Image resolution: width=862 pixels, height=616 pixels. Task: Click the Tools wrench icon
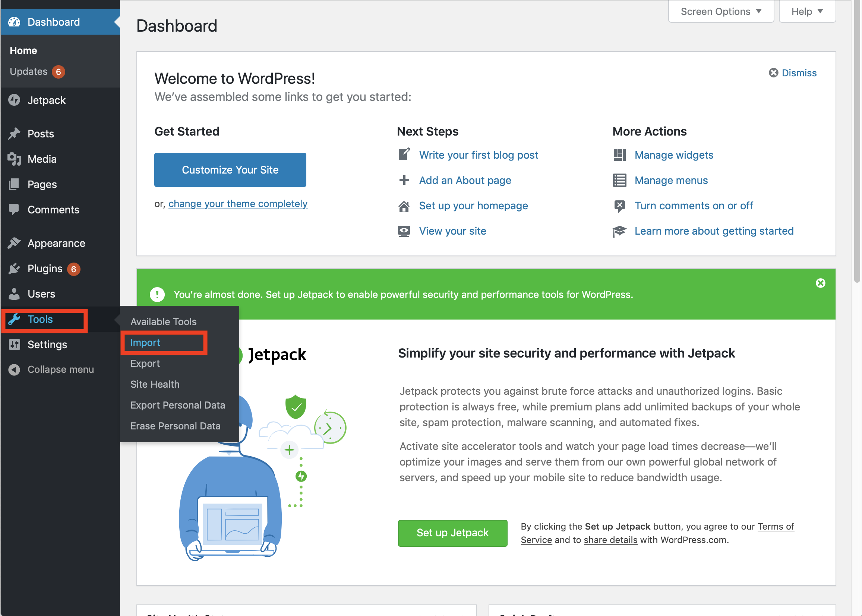click(14, 320)
